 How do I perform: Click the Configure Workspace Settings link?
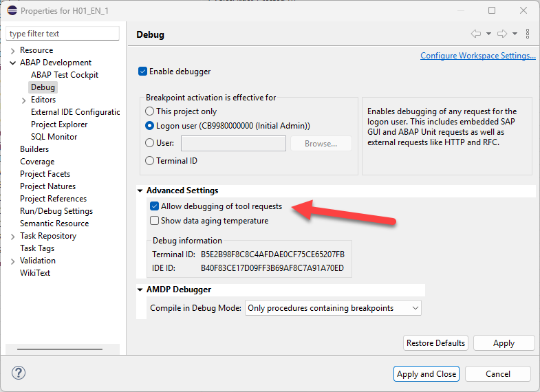tap(477, 56)
